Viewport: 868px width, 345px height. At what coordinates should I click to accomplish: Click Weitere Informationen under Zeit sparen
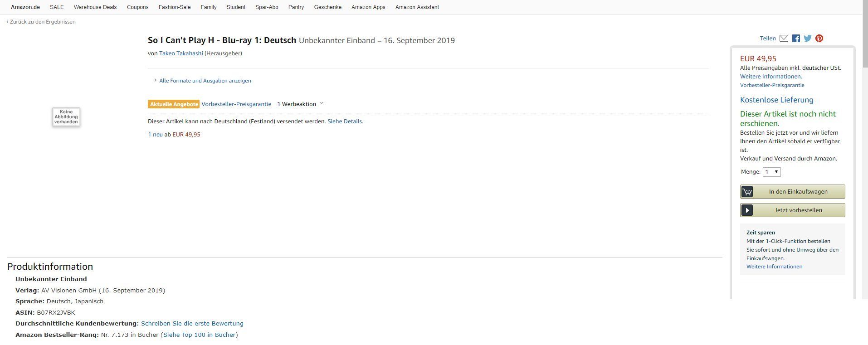coord(774,267)
